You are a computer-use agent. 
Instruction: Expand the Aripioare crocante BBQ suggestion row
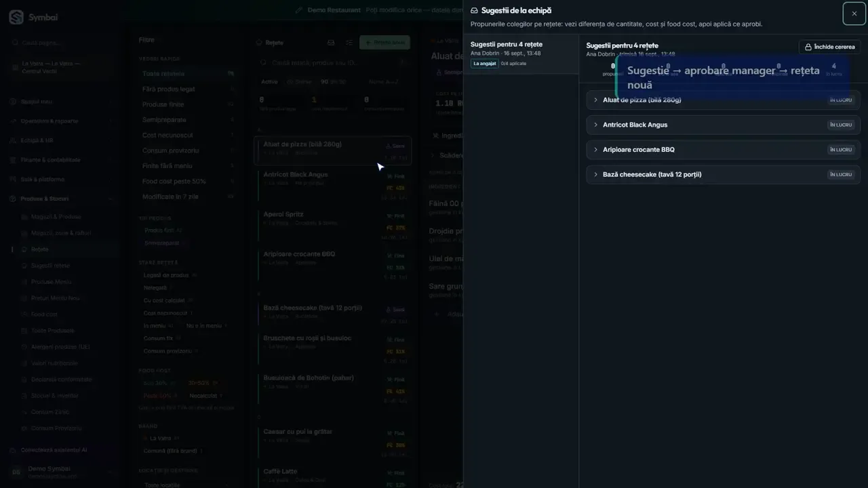point(723,149)
